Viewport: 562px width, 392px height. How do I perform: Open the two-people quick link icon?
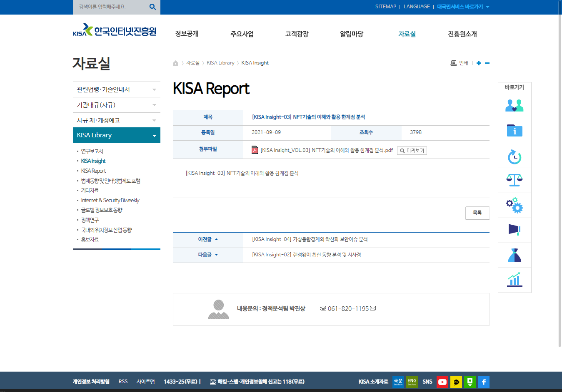(515, 106)
